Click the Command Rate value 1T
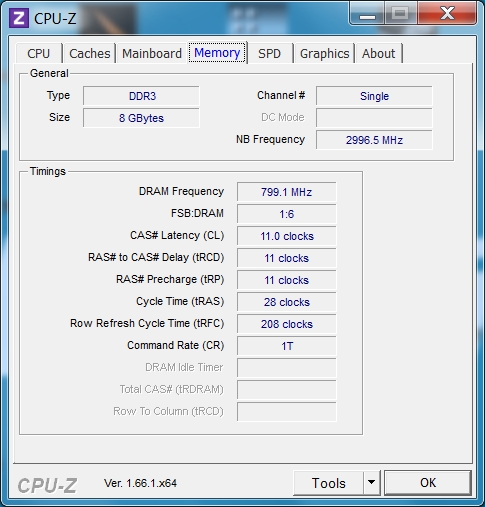 tap(287, 346)
